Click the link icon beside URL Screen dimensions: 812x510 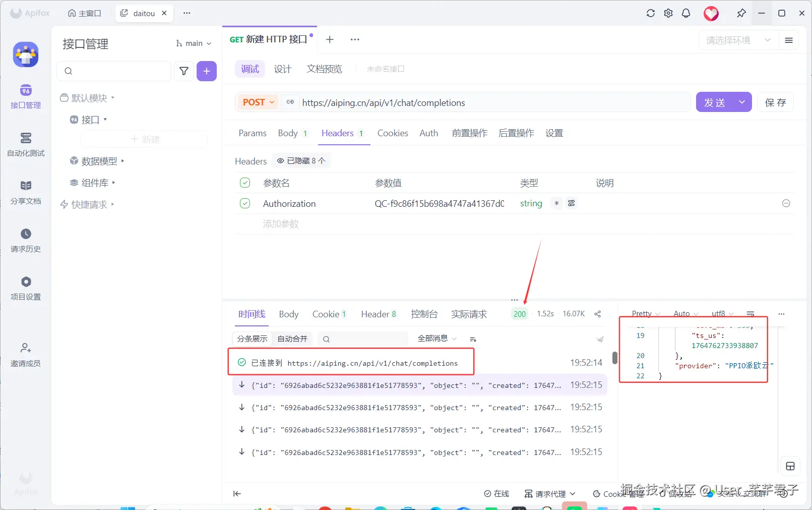click(x=290, y=102)
